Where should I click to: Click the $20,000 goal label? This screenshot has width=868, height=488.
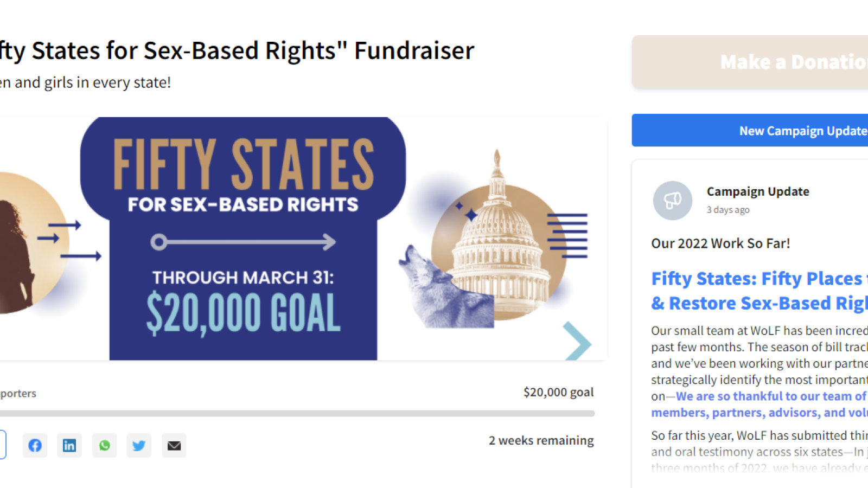pyautogui.click(x=559, y=391)
